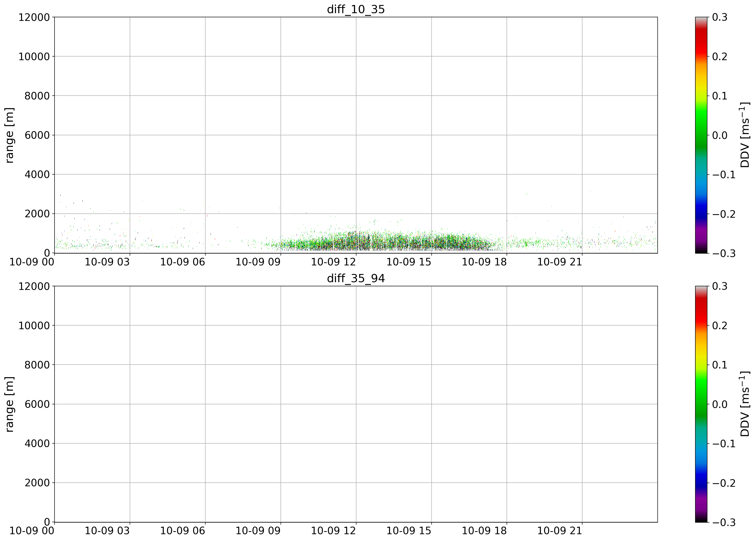Click "10-09 03" tick under diff_10_35 plot
The width and height of the screenshot is (756, 541).
click(107, 262)
